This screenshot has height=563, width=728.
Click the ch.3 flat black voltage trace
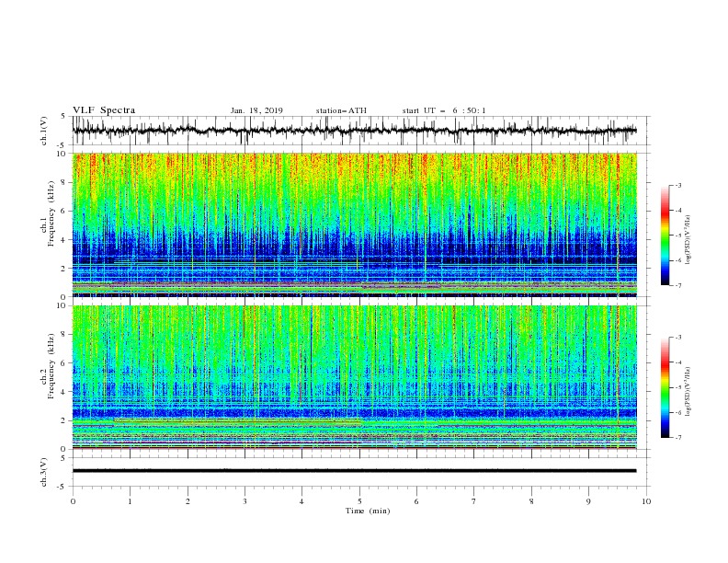[x=354, y=471]
